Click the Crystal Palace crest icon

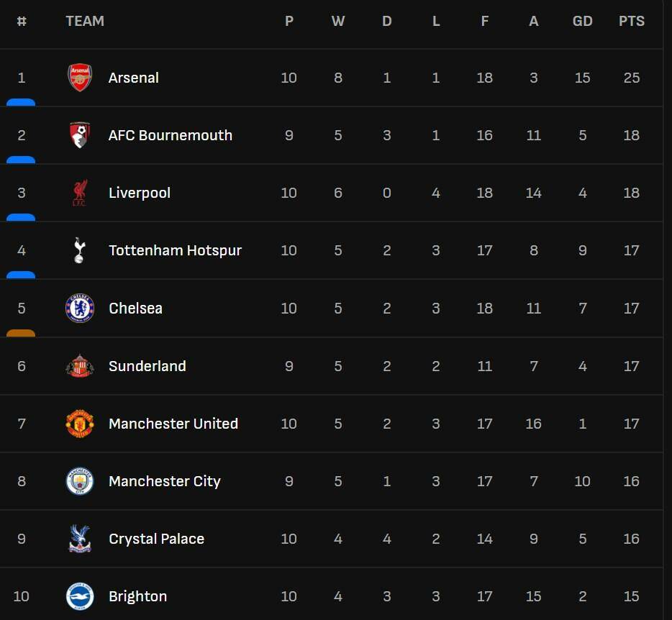[x=80, y=539]
